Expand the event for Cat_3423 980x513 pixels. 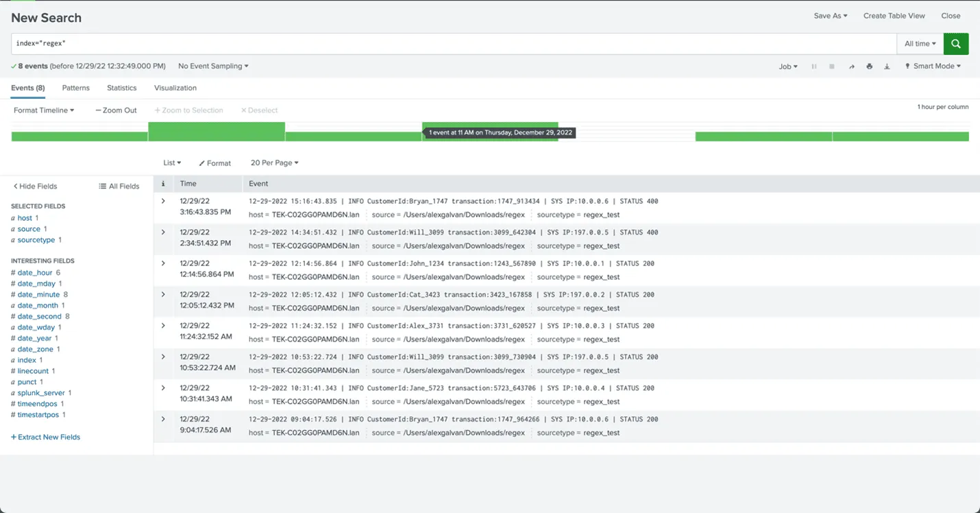pyautogui.click(x=163, y=294)
